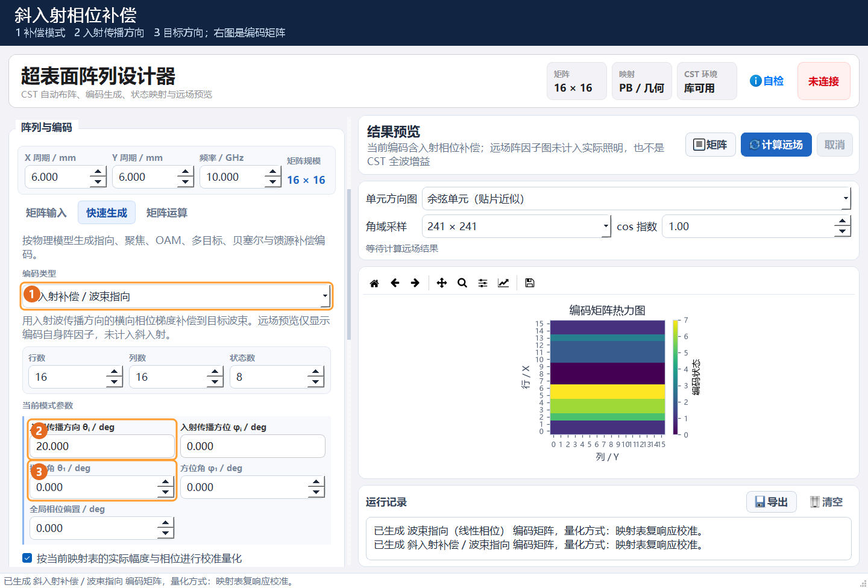Click the 映射 PB / 几何 status card
The image size is (868, 588).
(x=642, y=81)
